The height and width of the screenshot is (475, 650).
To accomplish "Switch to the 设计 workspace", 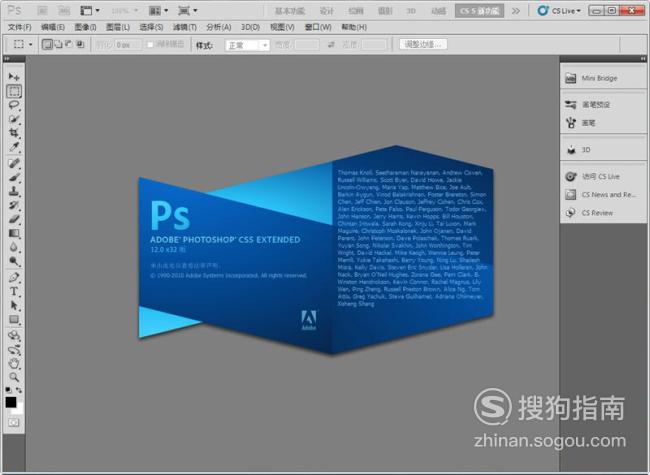I will point(327,11).
